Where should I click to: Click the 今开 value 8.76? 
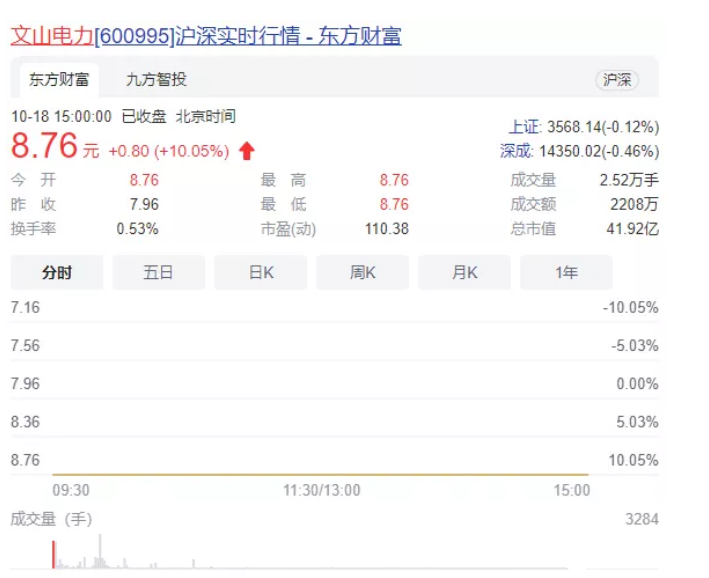coord(144,180)
